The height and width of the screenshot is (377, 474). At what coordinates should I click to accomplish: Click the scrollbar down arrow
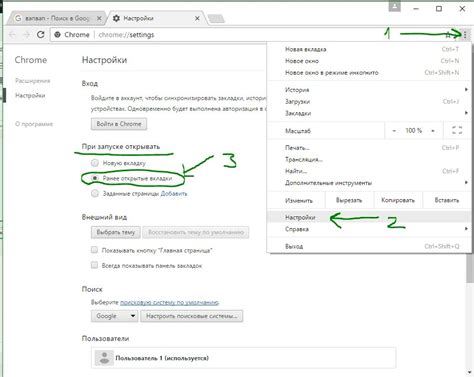pos(470,373)
